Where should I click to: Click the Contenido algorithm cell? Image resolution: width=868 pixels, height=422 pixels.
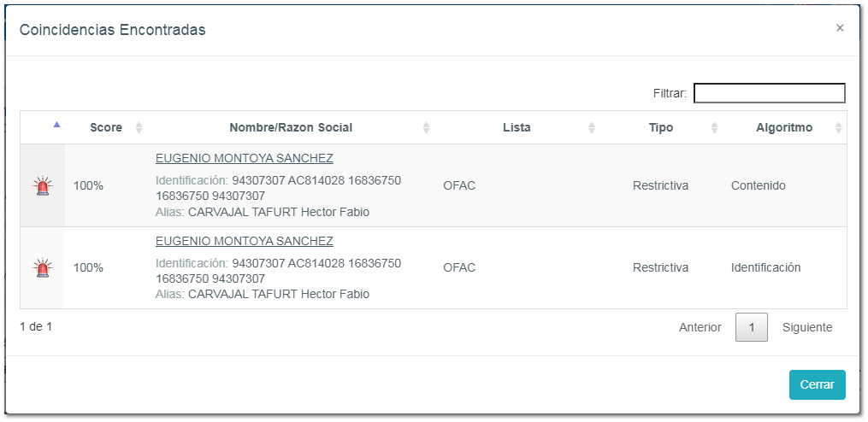pyautogui.click(x=758, y=185)
